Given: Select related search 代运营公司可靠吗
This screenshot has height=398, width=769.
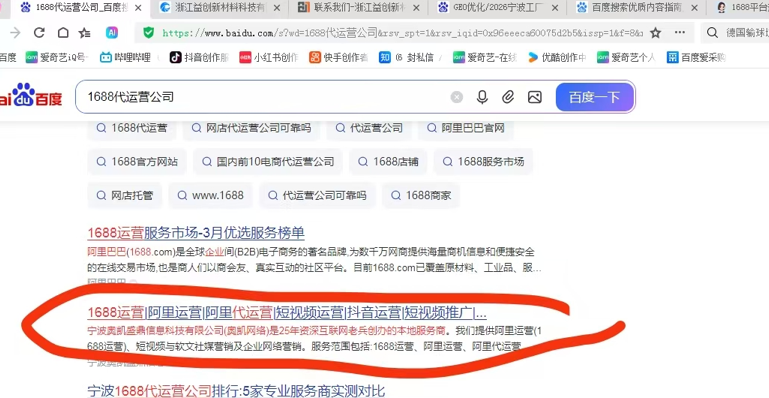Looking at the screenshot, I should (317, 196).
